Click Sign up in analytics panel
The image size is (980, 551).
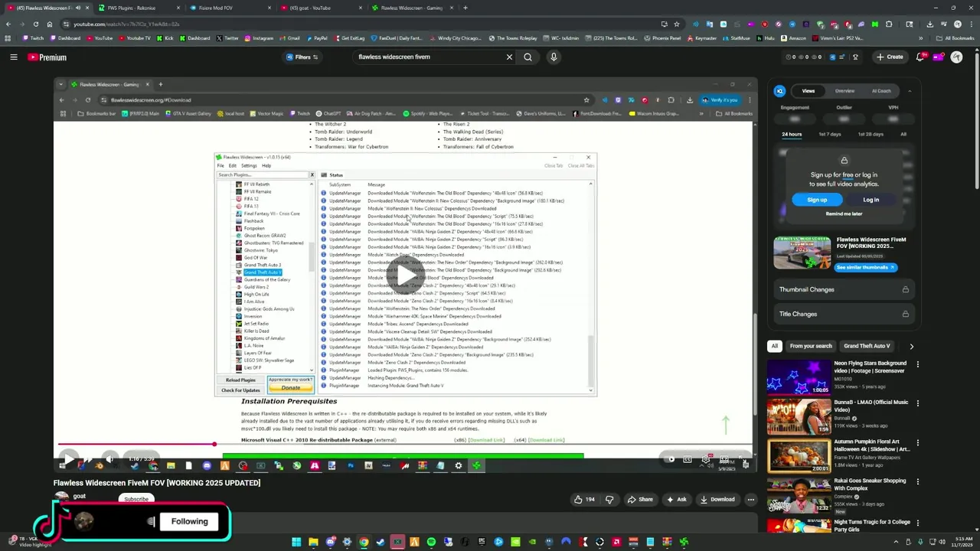(x=817, y=200)
